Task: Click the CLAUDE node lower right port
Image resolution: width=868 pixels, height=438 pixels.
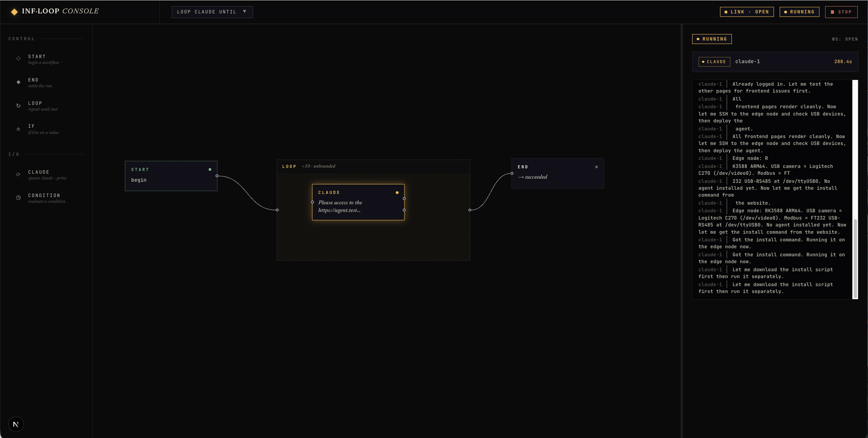Action: click(404, 210)
